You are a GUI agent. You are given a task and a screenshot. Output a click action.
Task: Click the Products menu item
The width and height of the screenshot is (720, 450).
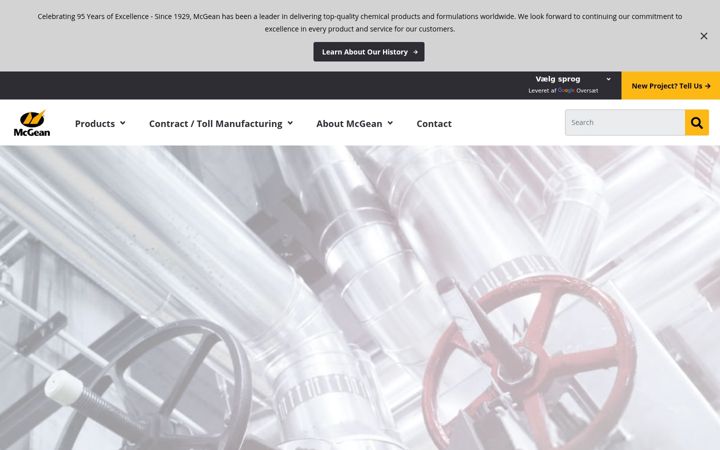click(95, 124)
